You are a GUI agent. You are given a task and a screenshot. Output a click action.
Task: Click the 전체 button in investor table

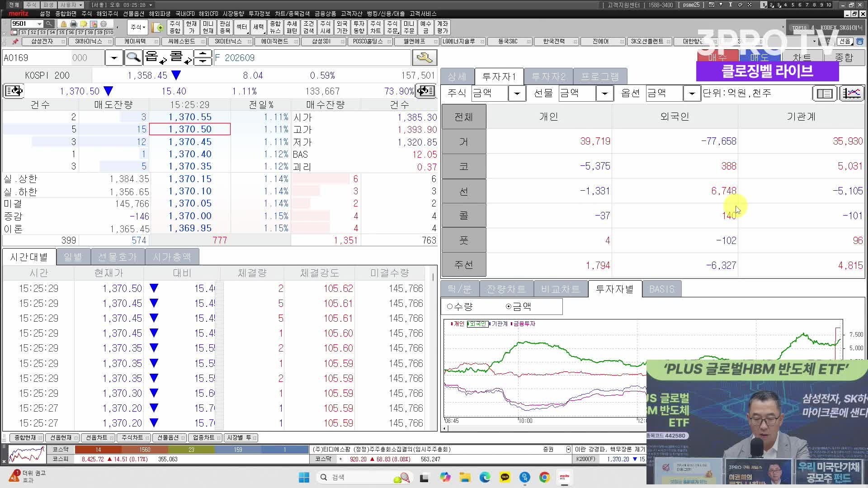click(x=464, y=117)
